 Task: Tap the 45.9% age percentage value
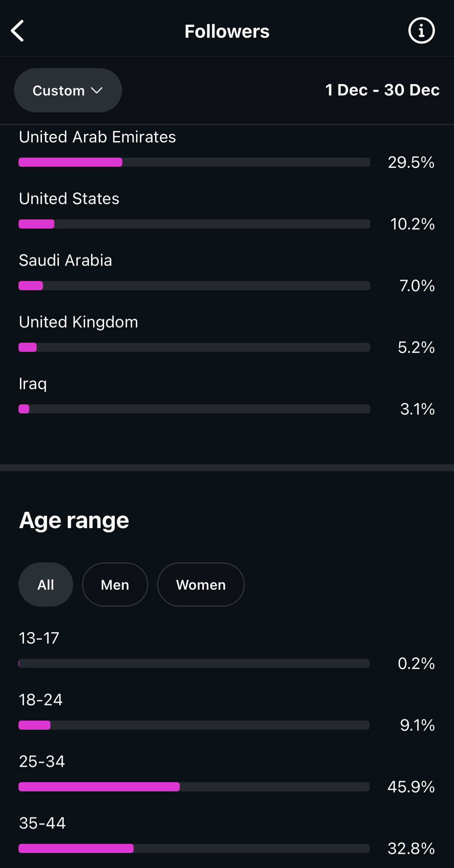(411, 787)
